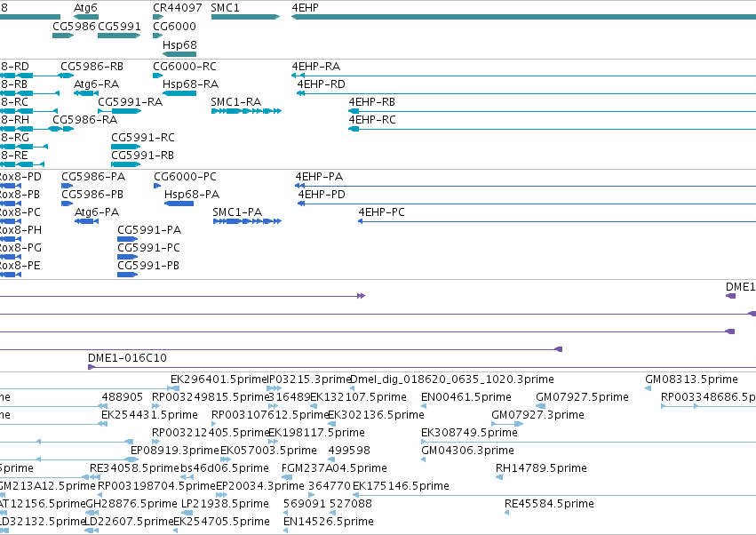Click the CG5991-RC transcript label

tap(143, 138)
